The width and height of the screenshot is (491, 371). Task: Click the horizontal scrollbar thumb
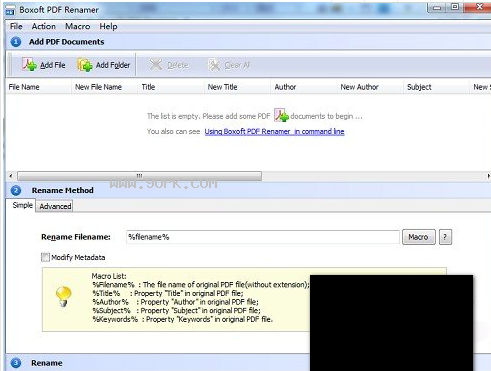(x=139, y=176)
